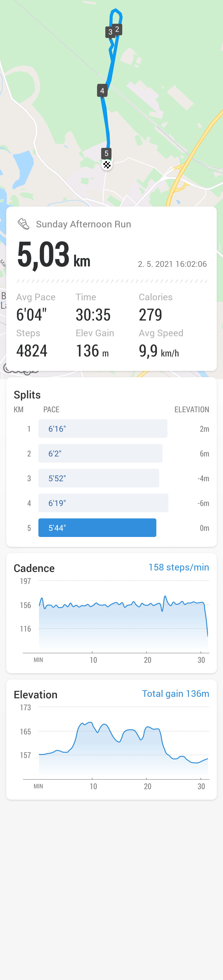Tap kilometer 3 marker on route
This screenshot has width=223, height=980.
(110, 32)
